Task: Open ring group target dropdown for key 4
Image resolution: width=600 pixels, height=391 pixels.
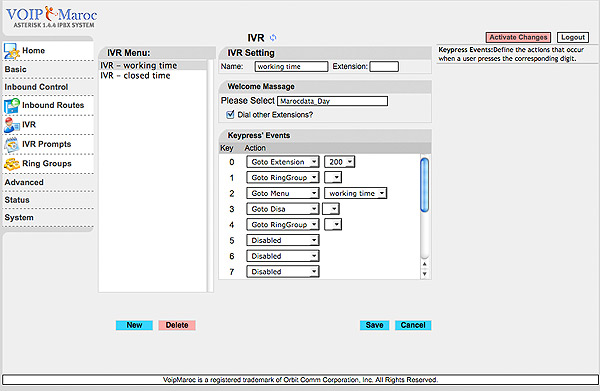Action: click(333, 225)
